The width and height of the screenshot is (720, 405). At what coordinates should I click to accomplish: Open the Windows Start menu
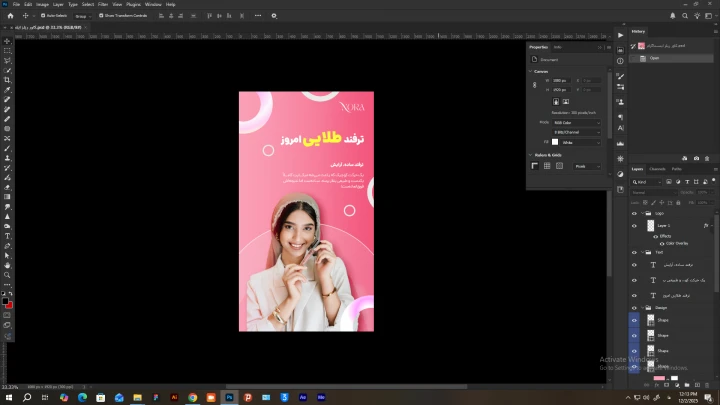[x=8, y=397]
